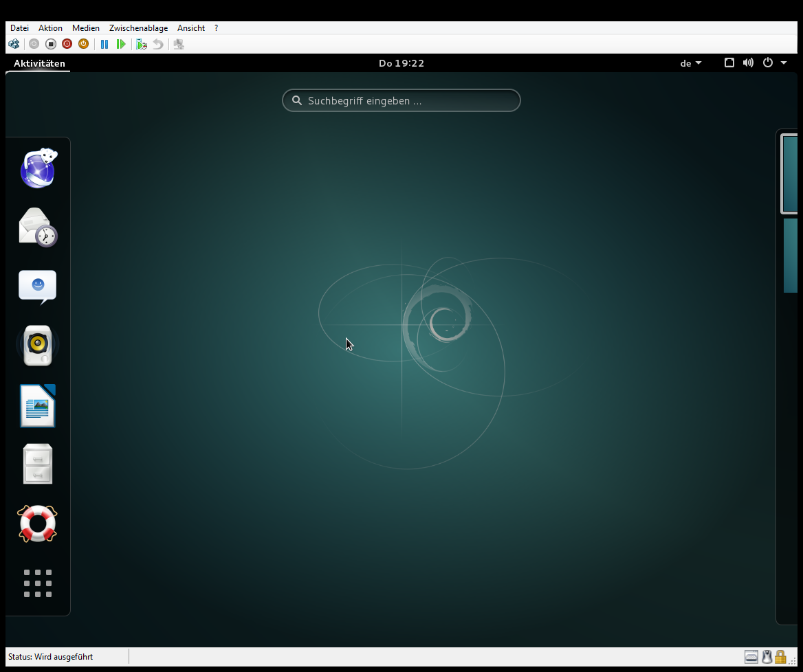Viewport: 803px width, 672px height.
Task: Launch Iceweasel web browser from dock
Action: coord(38,168)
